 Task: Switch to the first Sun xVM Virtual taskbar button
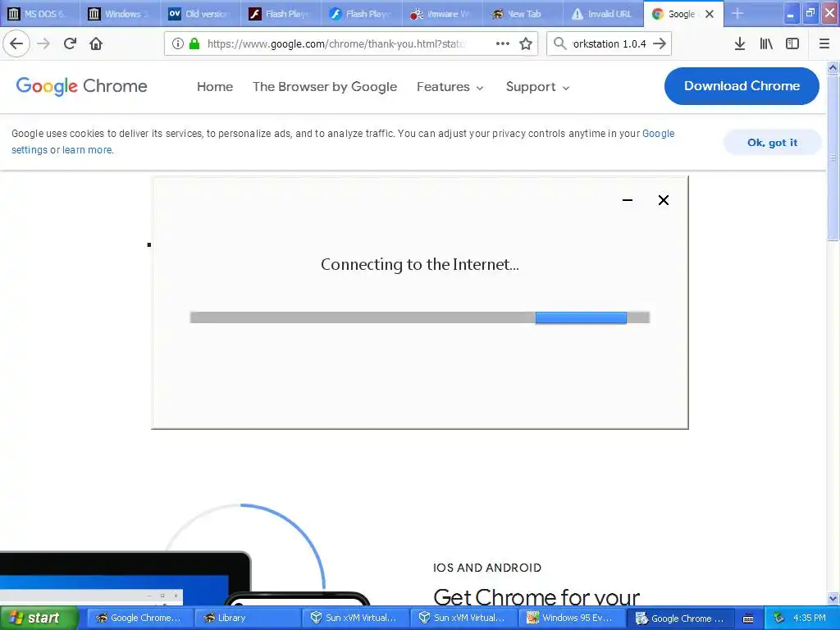point(355,618)
